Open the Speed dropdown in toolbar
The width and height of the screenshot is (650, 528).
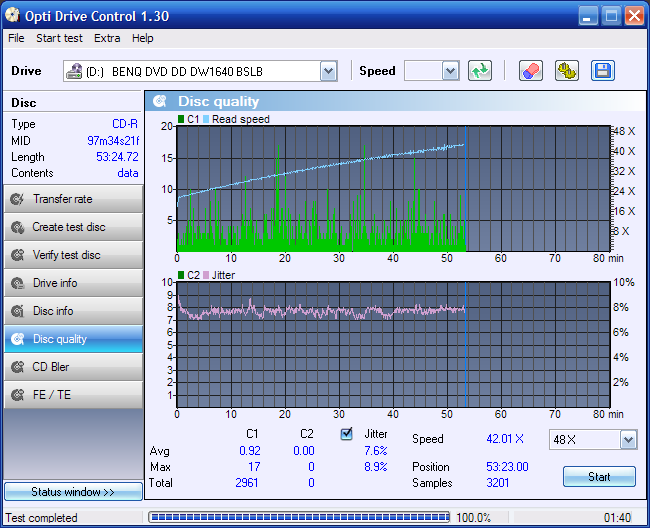coord(450,71)
